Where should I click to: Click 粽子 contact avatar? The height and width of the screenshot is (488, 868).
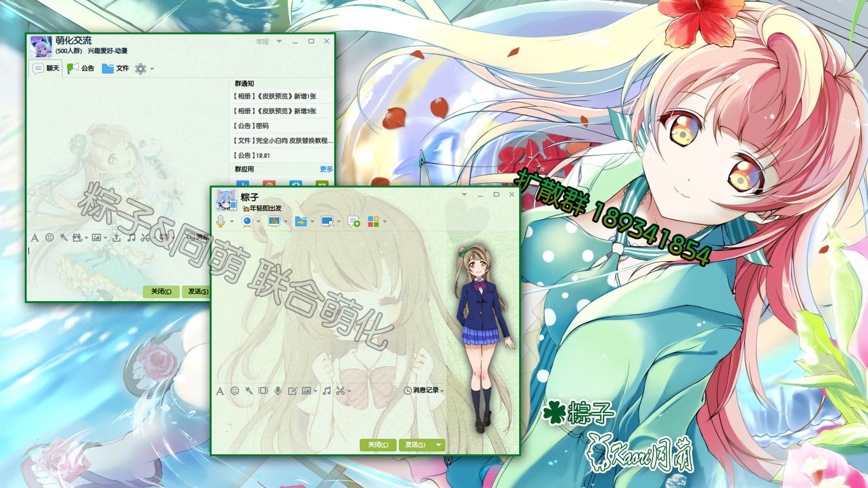[226, 200]
